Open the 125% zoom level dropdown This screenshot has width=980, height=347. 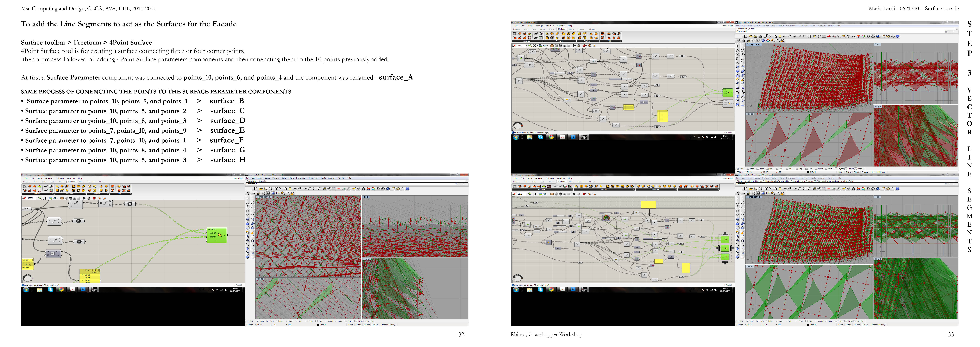click(37, 198)
